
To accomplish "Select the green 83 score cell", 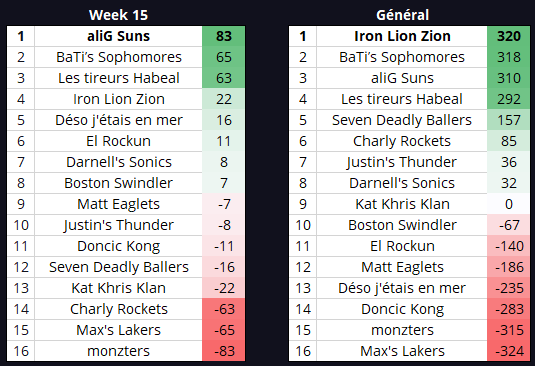I will coord(223,36).
